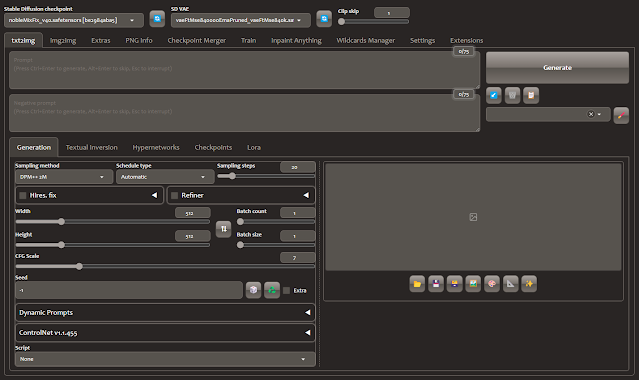Select the txt2img tab

pos(23,40)
